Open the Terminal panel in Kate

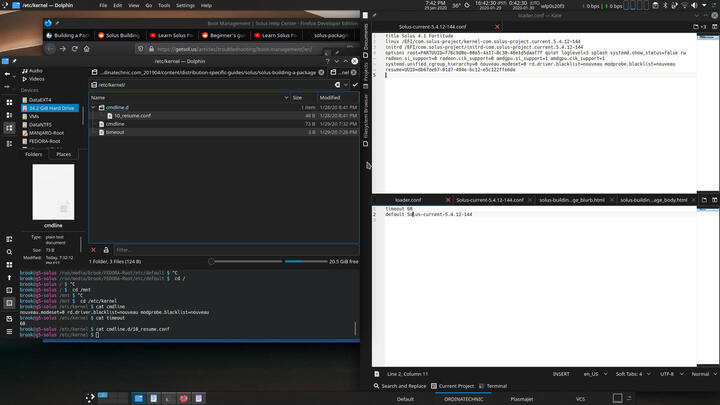[x=493, y=386]
